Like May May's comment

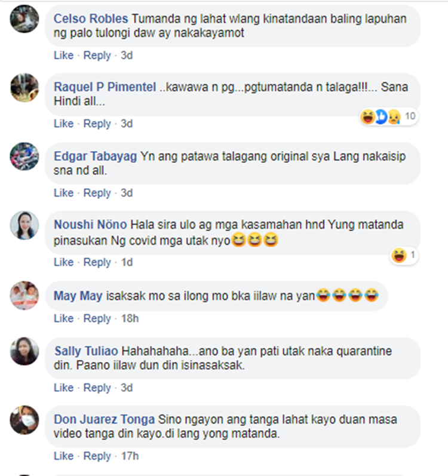[64, 318]
